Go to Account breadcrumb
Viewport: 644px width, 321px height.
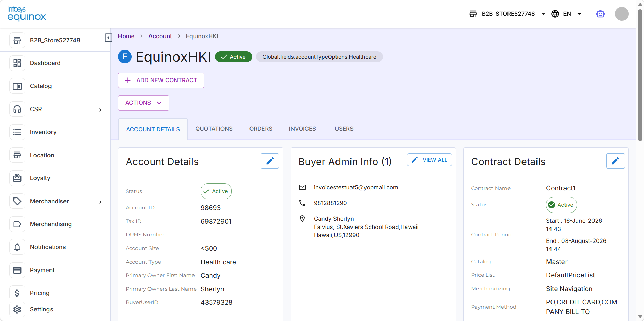(x=160, y=36)
